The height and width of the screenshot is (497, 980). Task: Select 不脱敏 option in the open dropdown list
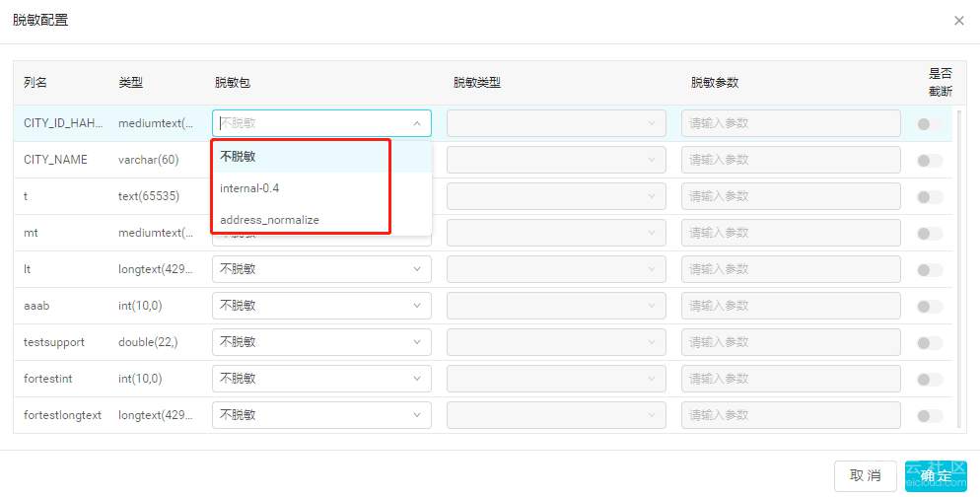(321, 156)
